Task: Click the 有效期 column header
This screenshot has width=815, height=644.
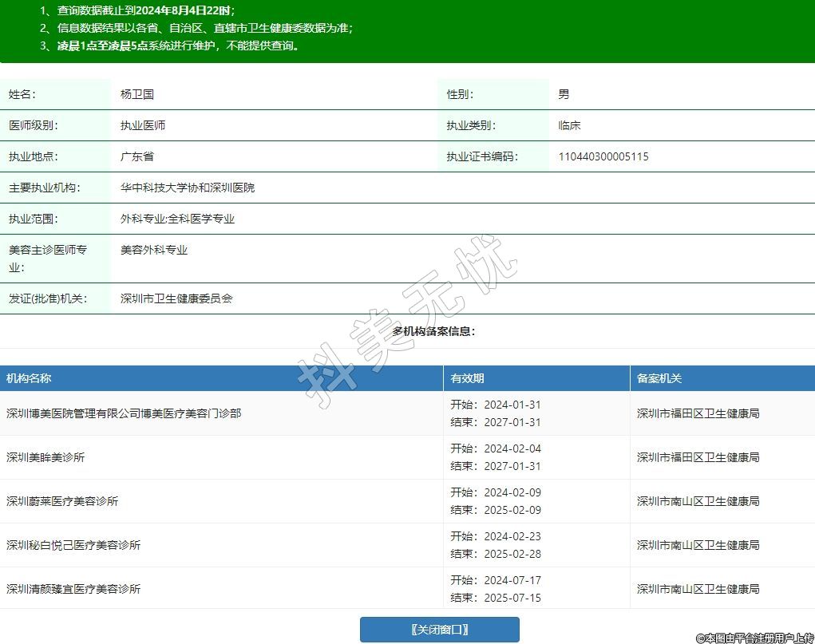Action: coord(467,378)
